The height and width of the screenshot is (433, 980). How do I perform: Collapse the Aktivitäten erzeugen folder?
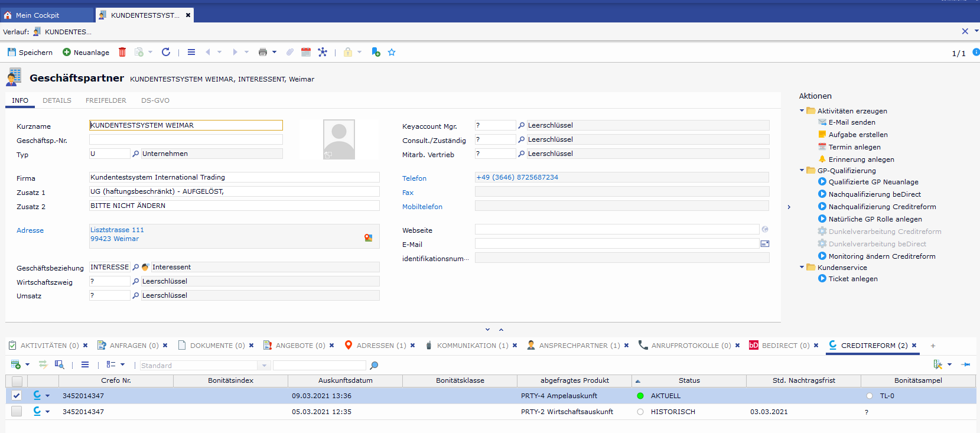pyautogui.click(x=802, y=110)
